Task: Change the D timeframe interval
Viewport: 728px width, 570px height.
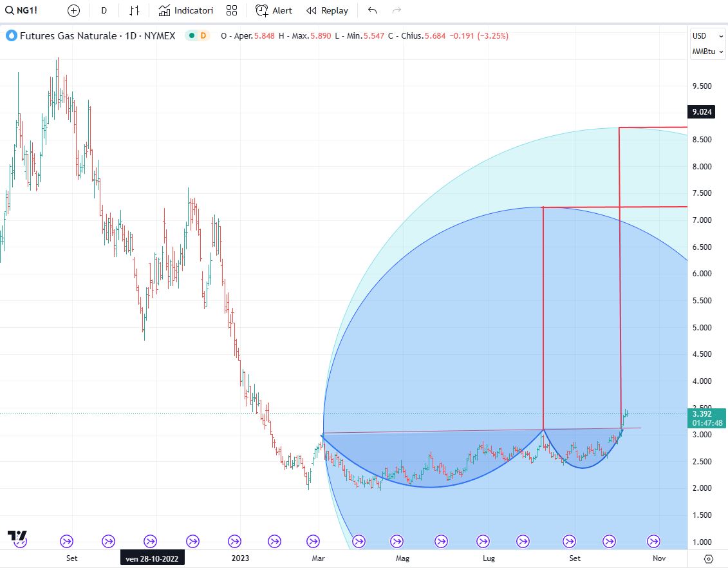Action: 104,10
